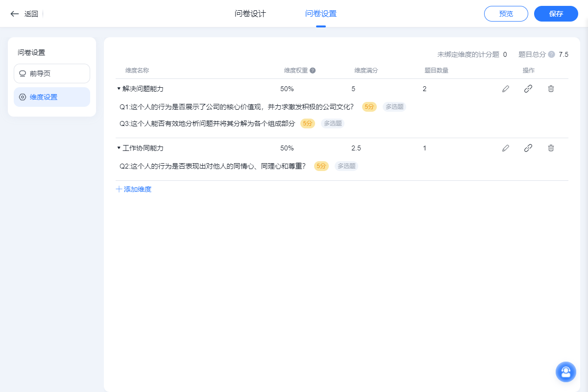Open the customer support chat icon
588x392 pixels.
(566, 372)
